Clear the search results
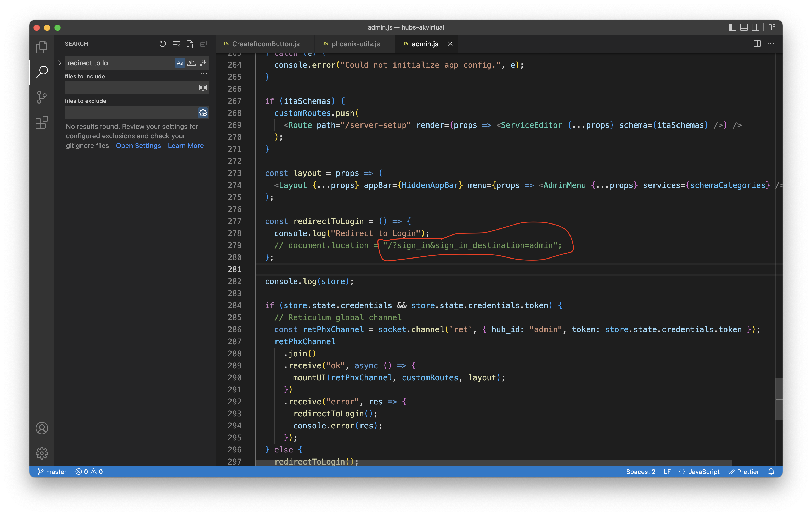This screenshot has height=516, width=812. (176, 43)
